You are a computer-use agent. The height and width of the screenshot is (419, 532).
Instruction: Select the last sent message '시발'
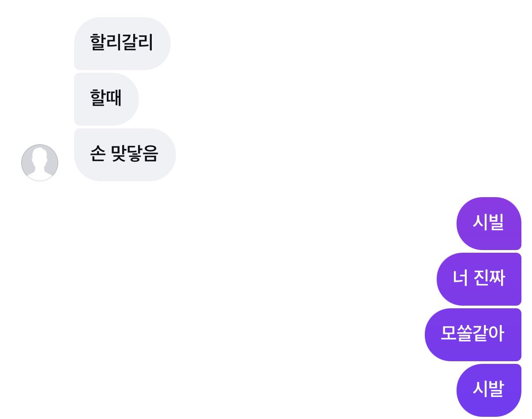[489, 390]
